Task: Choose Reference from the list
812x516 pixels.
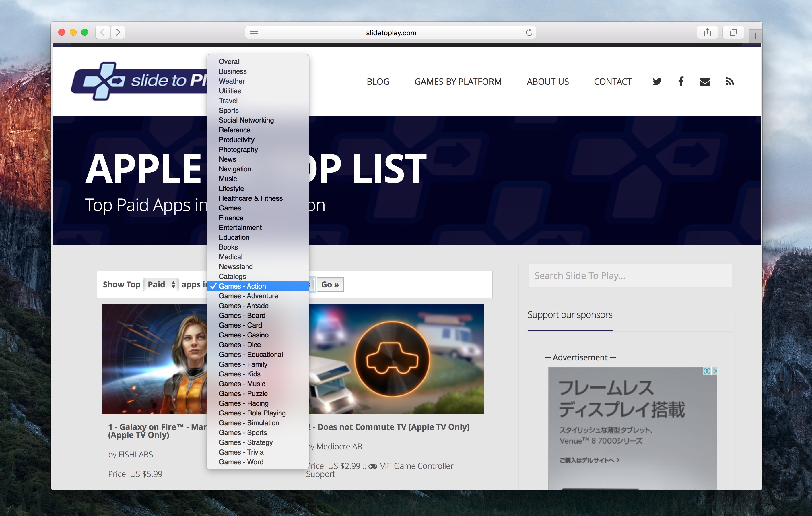Action: (258, 130)
